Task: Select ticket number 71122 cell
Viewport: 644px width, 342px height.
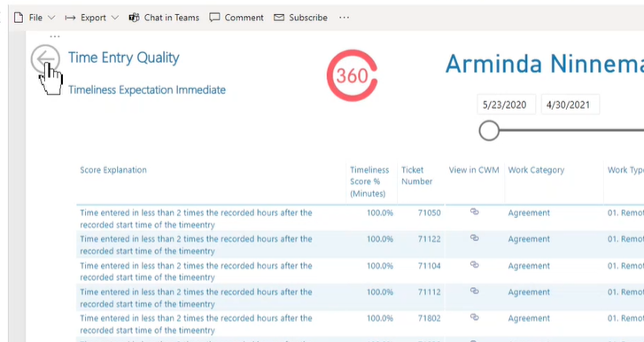Action: 430,239
